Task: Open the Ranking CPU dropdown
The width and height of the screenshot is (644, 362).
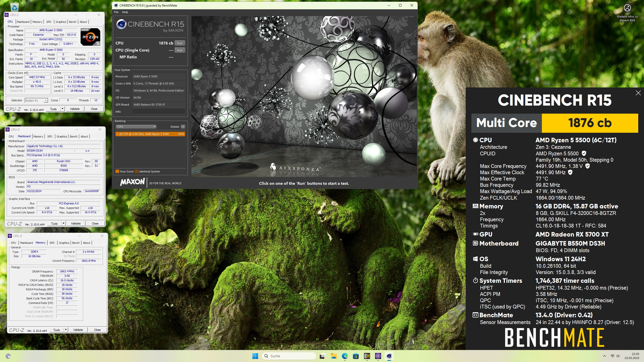Action: 136,127
